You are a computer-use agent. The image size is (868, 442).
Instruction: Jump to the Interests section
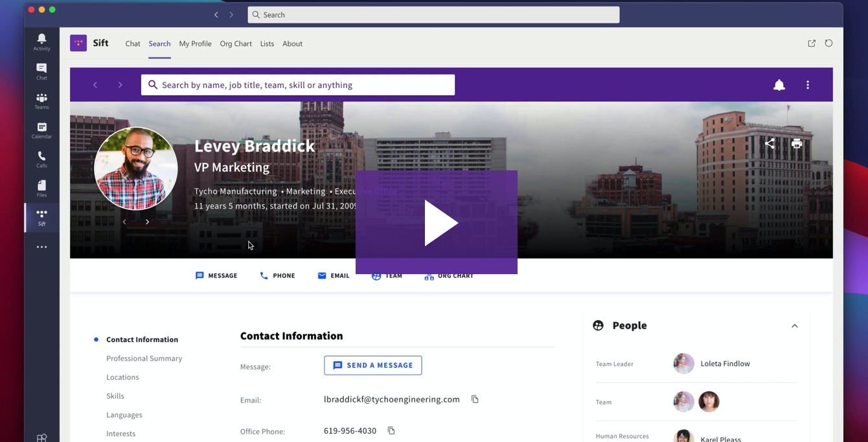point(121,434)
